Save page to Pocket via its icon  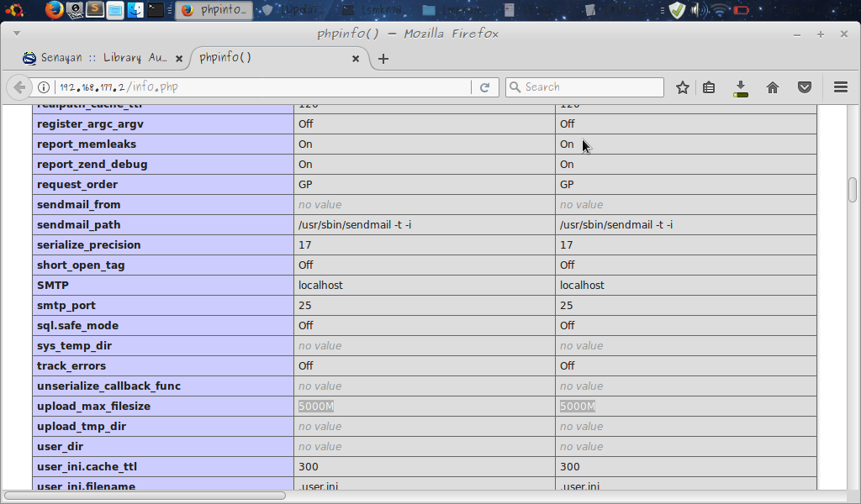click(x=804, y=87)
